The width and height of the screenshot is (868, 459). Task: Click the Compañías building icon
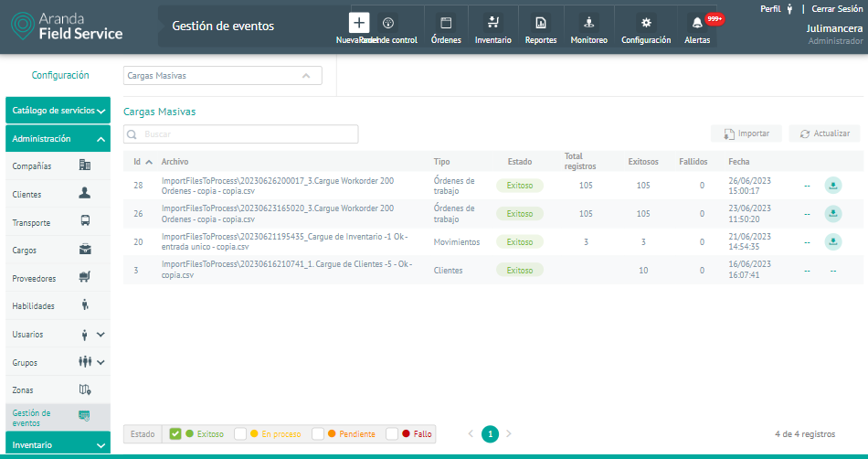85,165
